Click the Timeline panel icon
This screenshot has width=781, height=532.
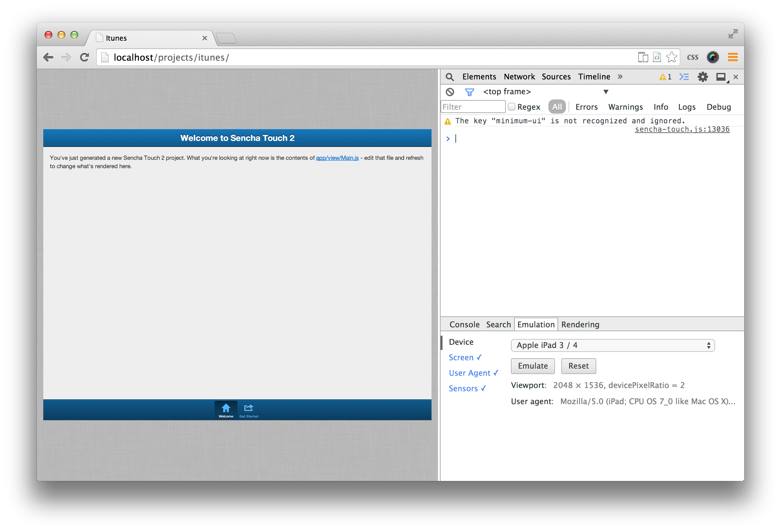coord(593,76)
